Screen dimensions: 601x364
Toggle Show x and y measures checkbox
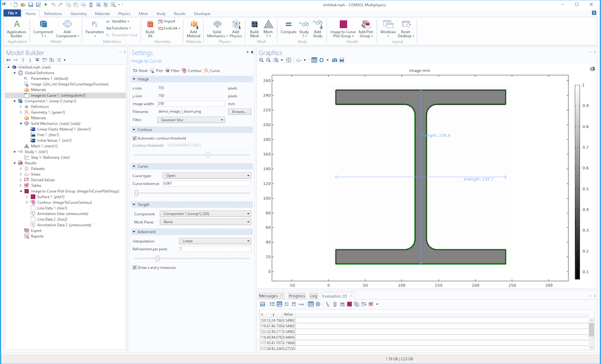point(135,267)
